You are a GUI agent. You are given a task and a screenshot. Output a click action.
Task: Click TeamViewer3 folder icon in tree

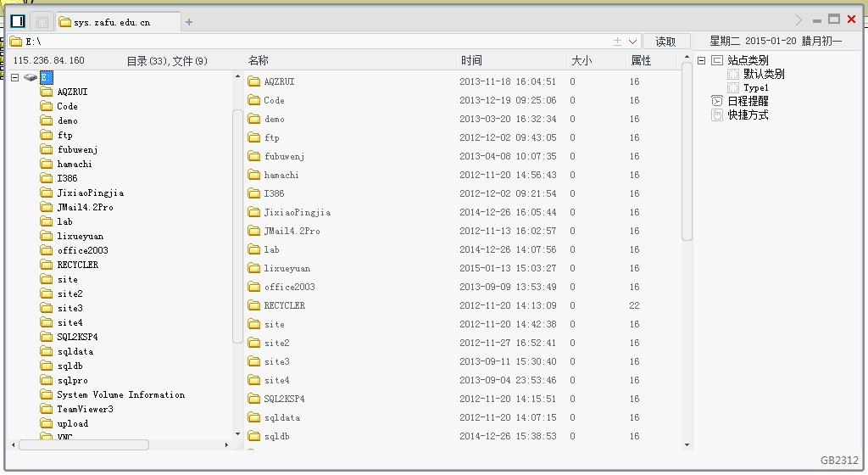point(47,409)
